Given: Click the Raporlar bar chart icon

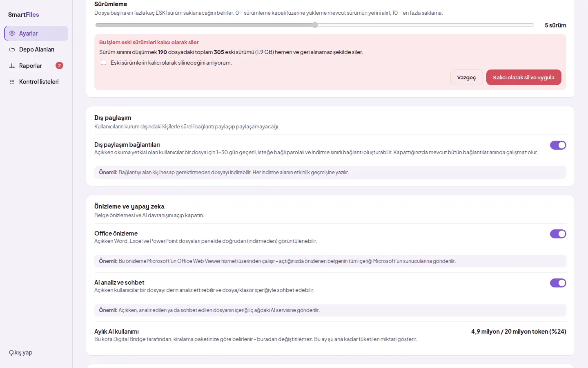Looking at the screenshot, I should 12,66.
